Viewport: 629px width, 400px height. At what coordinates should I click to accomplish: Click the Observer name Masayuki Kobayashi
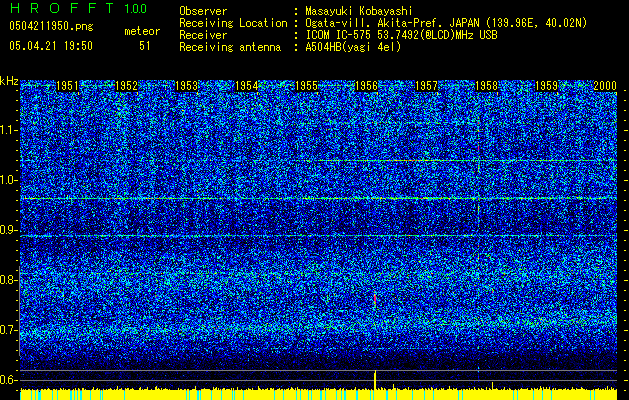[x=359, y=11]
